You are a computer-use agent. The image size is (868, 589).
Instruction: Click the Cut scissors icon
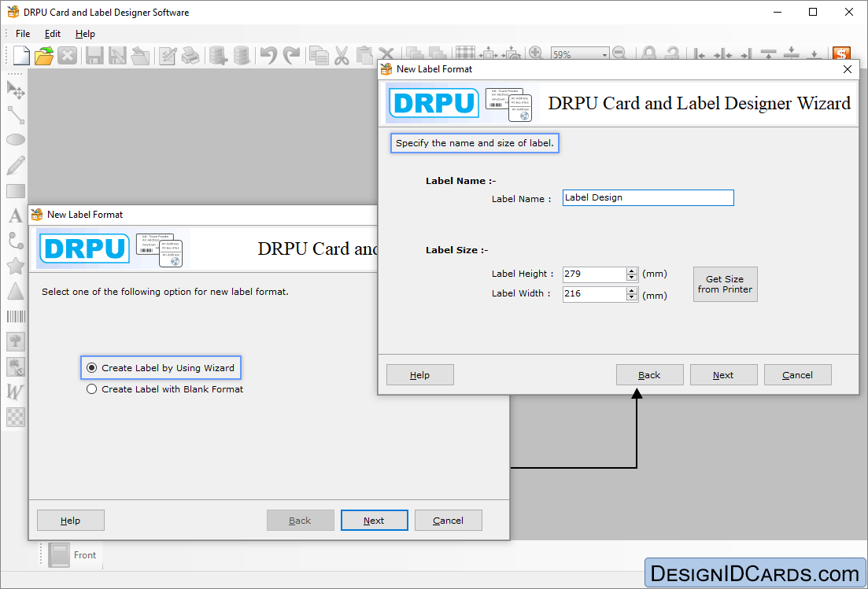tap(342, 55)
